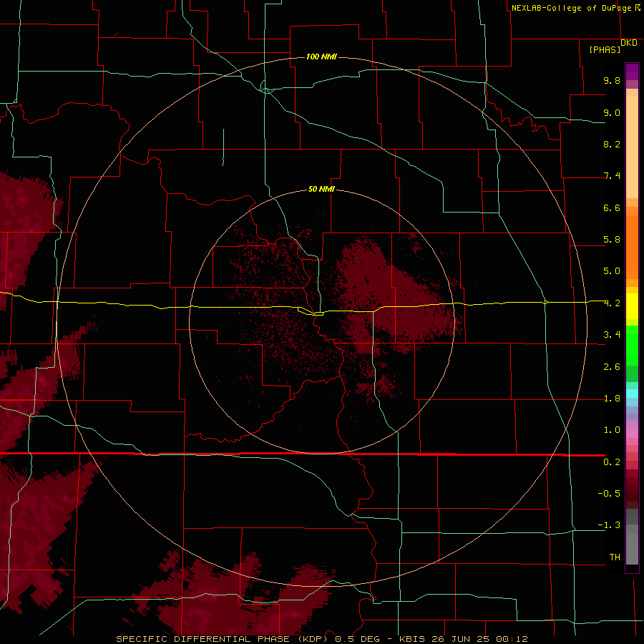Click the 9.0 value on the scale
The image size is (644, 644).
point(612,112)
